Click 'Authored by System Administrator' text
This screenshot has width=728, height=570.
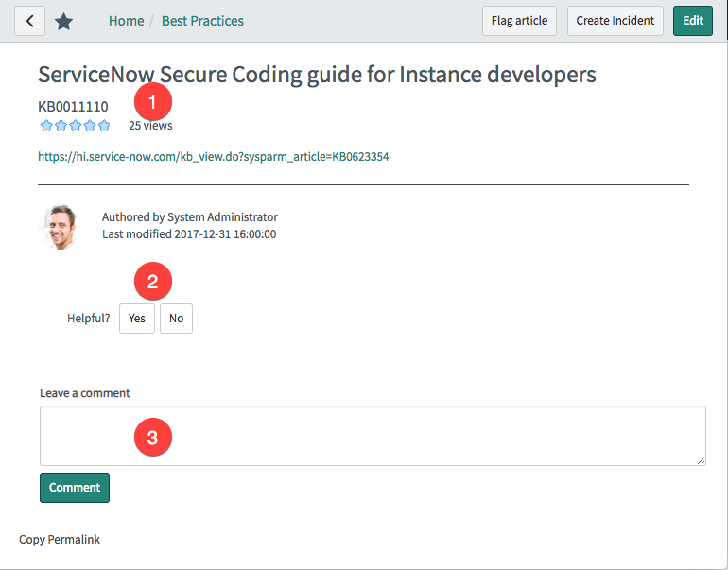190,217
